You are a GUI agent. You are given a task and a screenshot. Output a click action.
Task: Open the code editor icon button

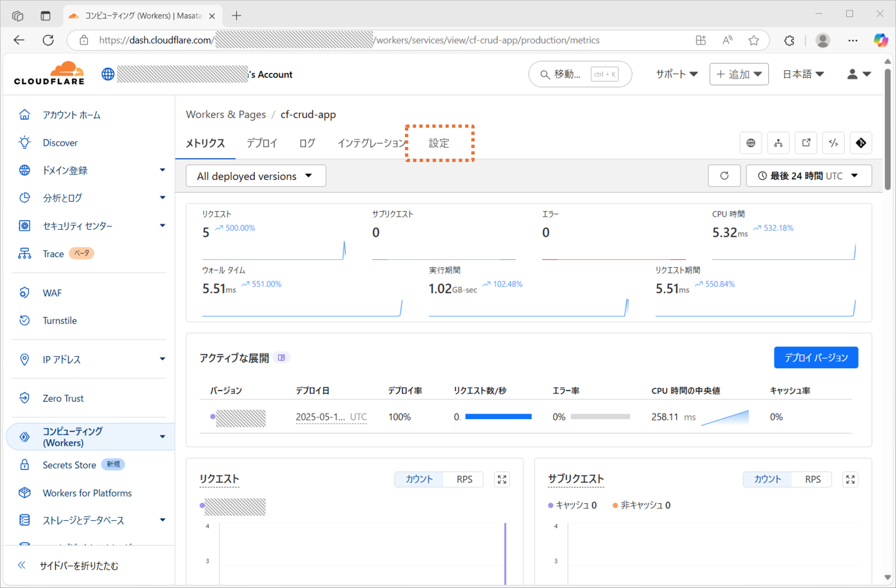click(834, 143)
